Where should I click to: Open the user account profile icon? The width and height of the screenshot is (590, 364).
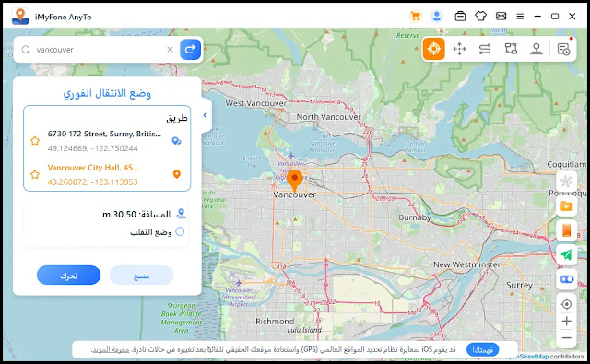pos(436,17)
